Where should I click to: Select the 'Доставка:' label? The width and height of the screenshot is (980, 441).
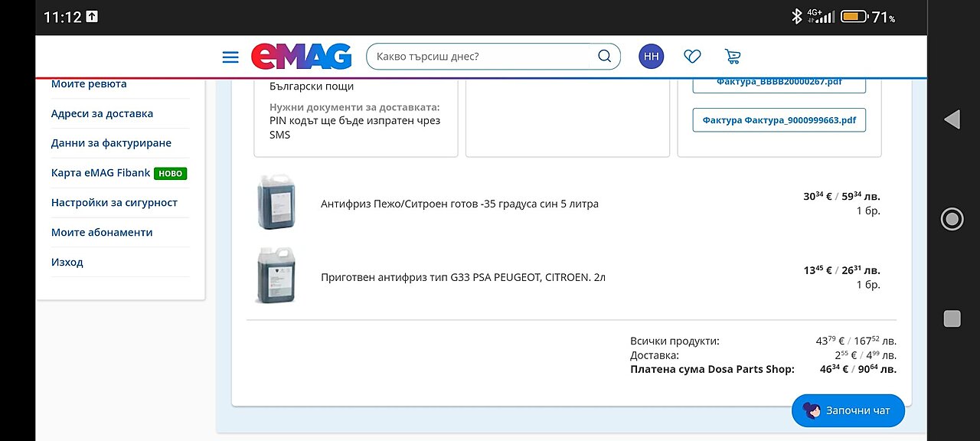tap(655, 355)
